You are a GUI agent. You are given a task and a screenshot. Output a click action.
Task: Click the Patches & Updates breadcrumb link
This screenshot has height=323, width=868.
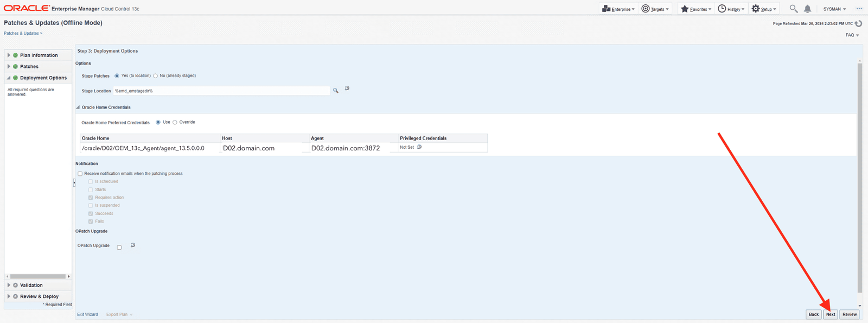tap(21, 34)
